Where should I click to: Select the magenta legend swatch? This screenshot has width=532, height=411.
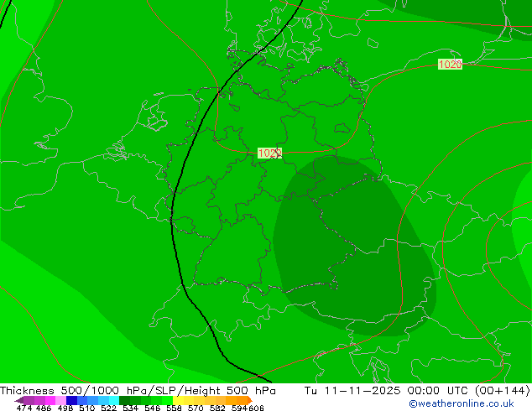[x=50, y=400]
